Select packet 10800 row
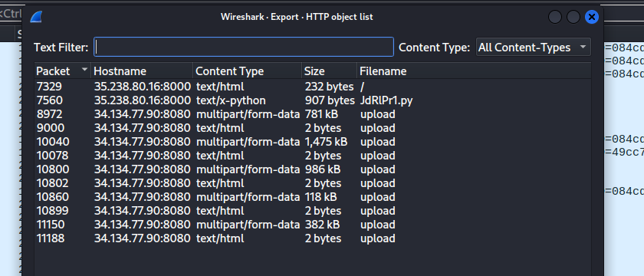The width and height of the screenshot is (644, 276). pos(313,169)
